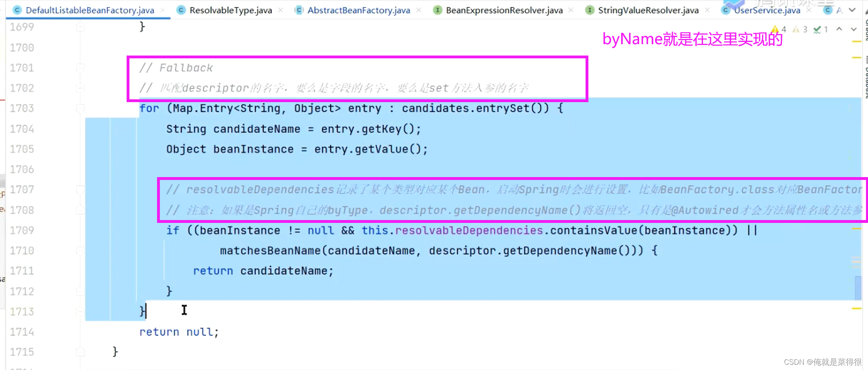Viewport: 868px width, 370px height.
Task: Click the yellow warning stripe beside line 1700
Action: tap(856, 41)
